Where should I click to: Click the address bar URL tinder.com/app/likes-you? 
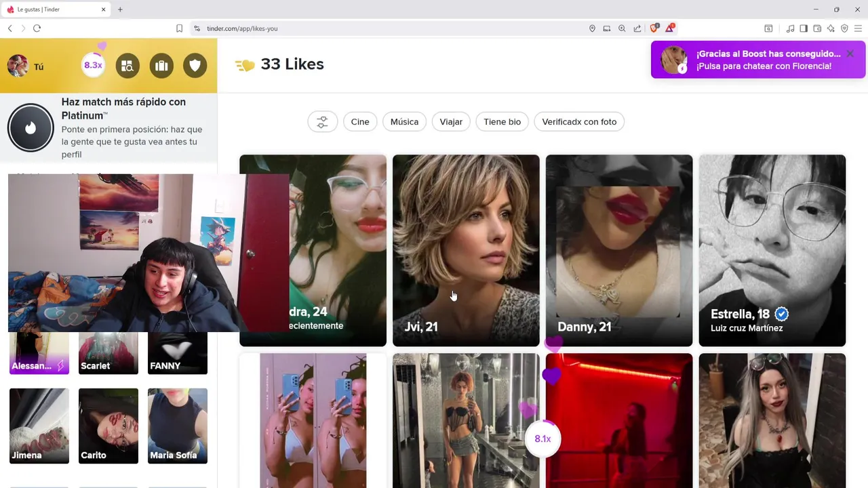pos(242,28)
